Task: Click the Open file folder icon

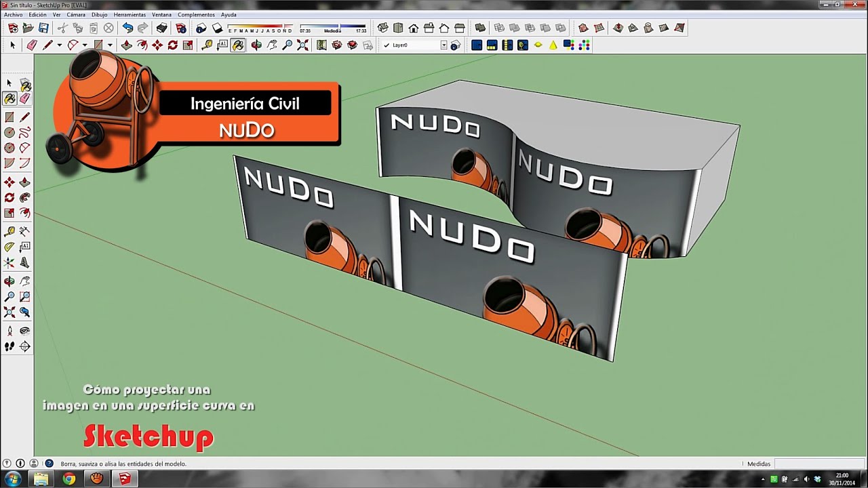Action: [28, 28]
